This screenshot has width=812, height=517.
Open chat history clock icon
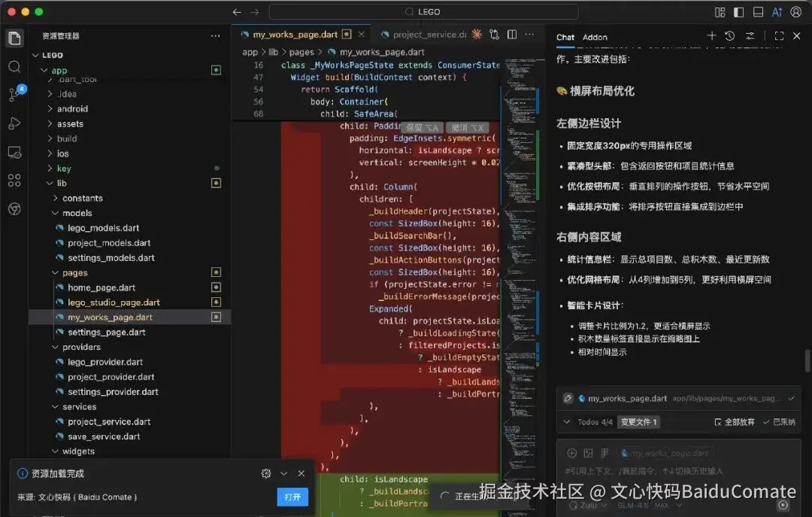point(729,36)
